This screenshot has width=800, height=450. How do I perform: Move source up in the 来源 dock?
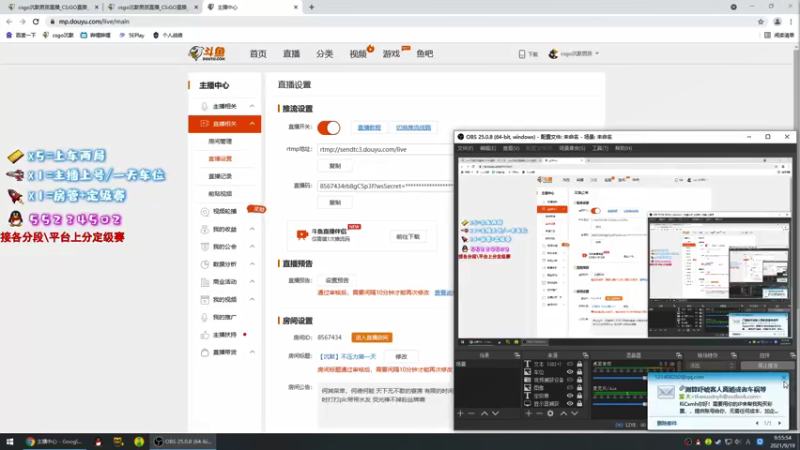(563, 413)
